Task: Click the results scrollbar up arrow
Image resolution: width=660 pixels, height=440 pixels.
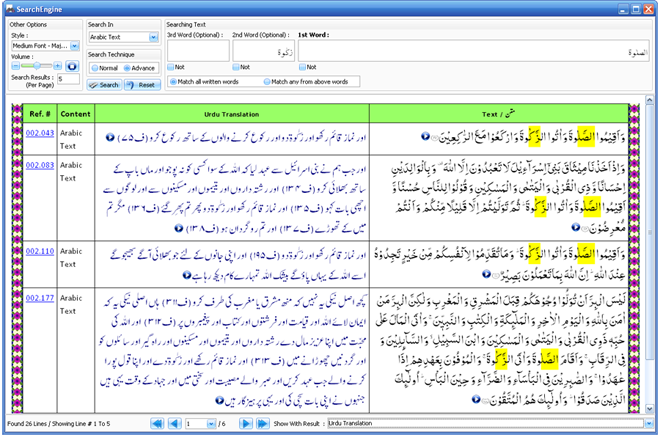Action: point(649,100)
